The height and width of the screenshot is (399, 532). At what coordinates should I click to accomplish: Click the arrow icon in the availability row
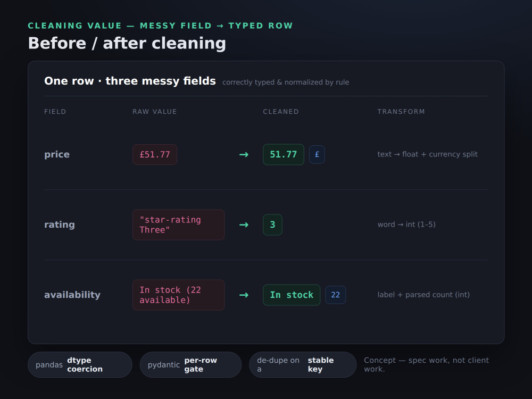click(x=244, y=295)
